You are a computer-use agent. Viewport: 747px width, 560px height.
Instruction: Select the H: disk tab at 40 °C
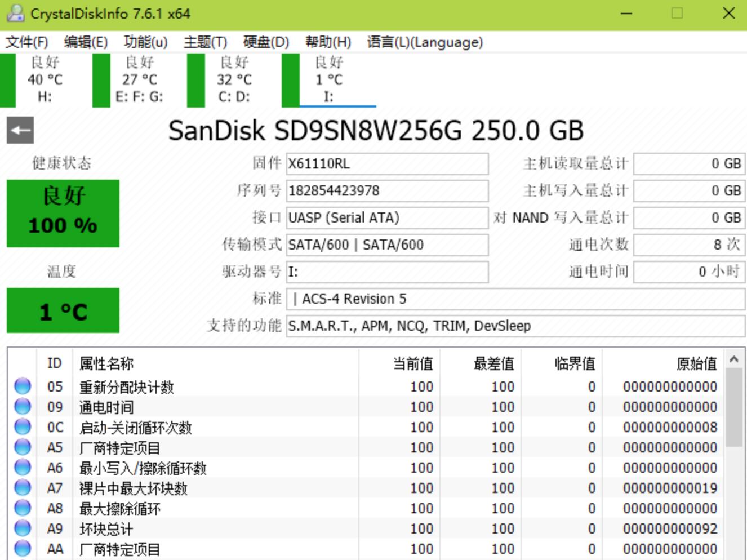click(x=45, y=80)
